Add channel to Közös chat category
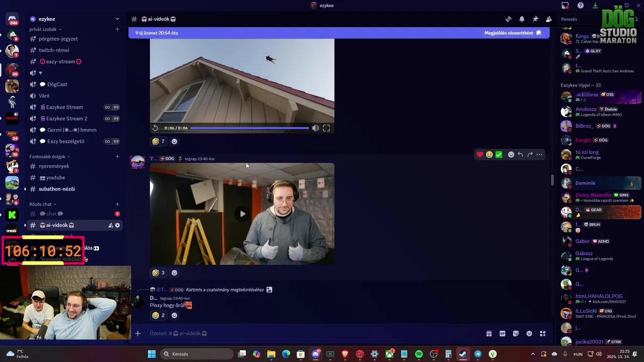Screen dimensions: 644x362 (x=117, y=204)
